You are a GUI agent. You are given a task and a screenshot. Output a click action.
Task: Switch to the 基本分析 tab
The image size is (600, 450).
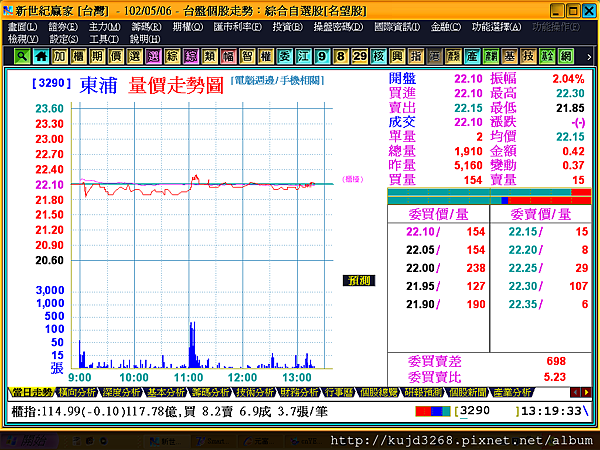166,392
